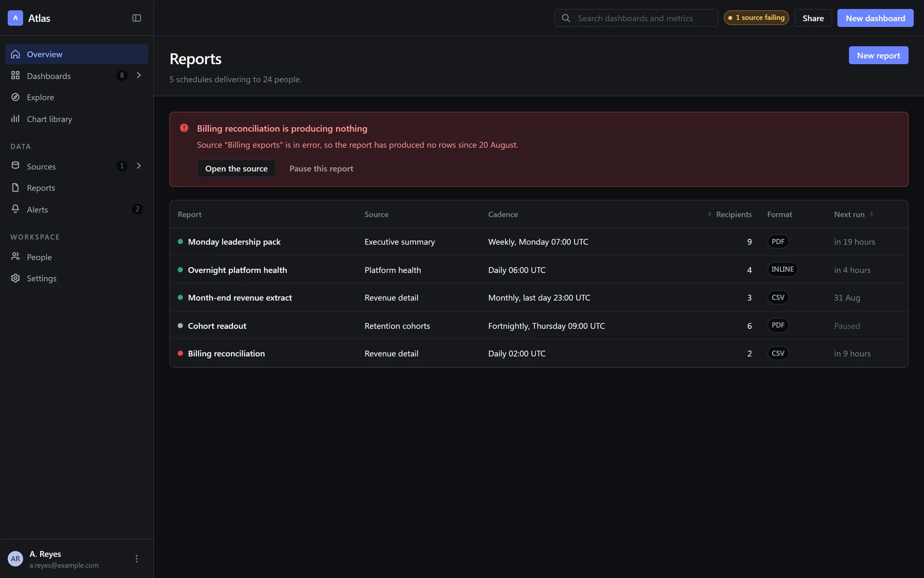Click the search magnifier icon
This screenshot has width=924, height=578.
pos(566,18)
